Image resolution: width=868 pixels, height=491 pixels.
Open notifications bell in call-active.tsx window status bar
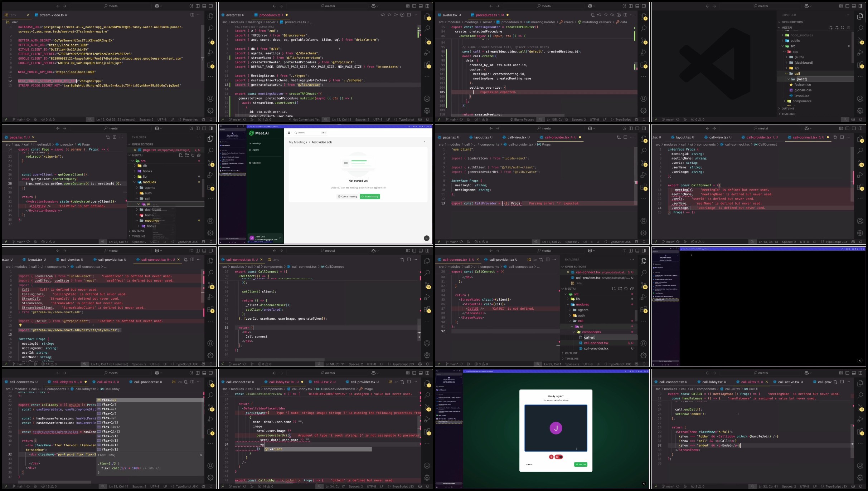861,486
